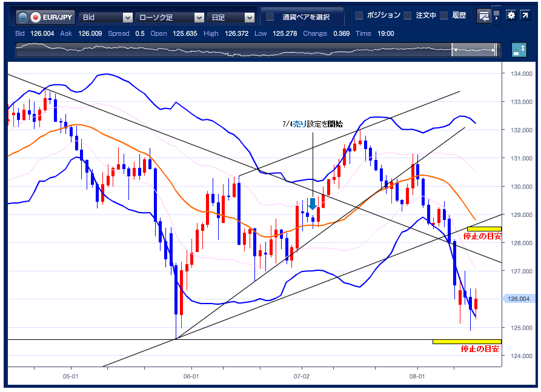Click the upper yellow 停止の目安 bar
This screenshot has height=392, width=541.
(484, 229)
